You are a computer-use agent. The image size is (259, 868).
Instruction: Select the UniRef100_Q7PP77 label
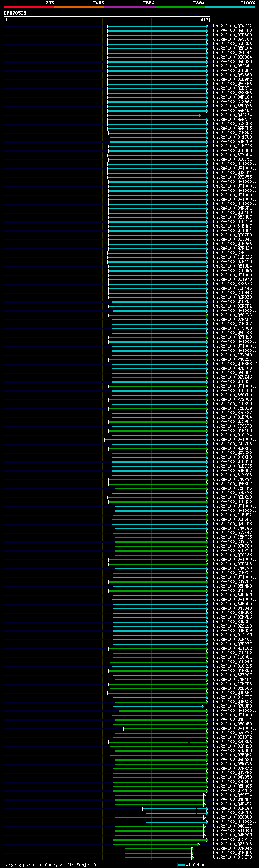[x=232, y=644]
